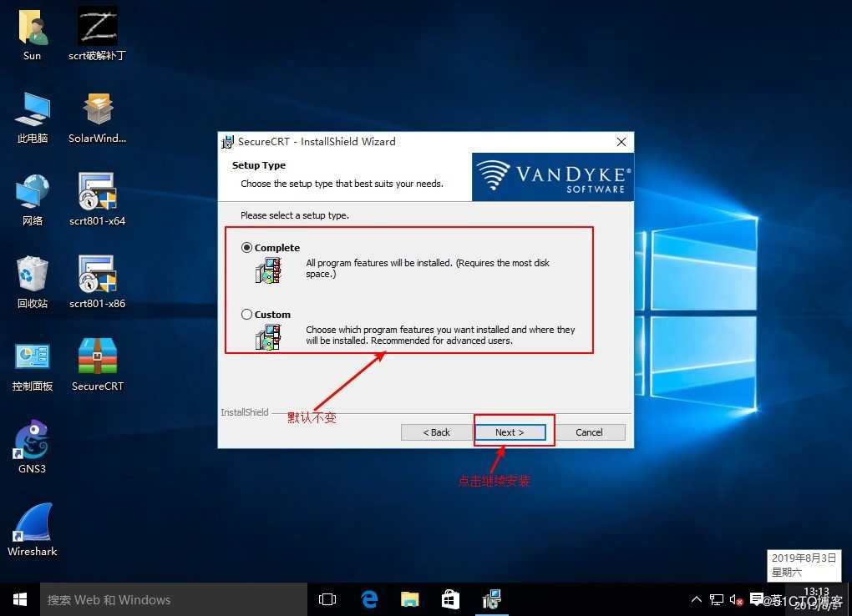
Task: Open the scrt破解补丁 desktop icon
Action: point(97,35)
